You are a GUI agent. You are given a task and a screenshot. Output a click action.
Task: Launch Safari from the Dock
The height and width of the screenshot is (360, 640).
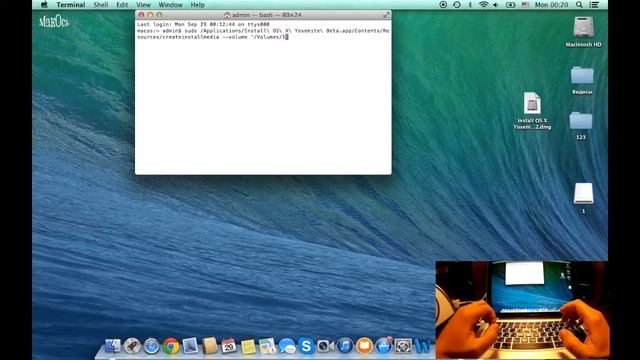tap(151, 346)
